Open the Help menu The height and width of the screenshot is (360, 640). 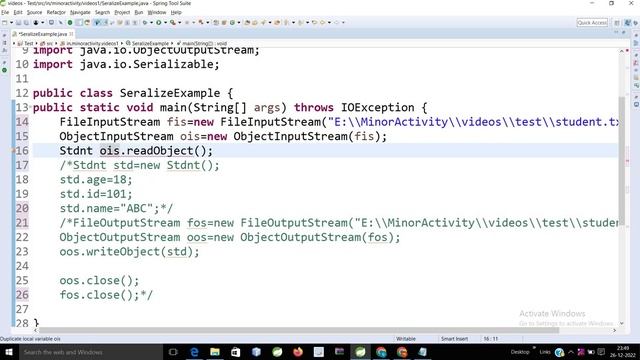[x=176, y=12]
